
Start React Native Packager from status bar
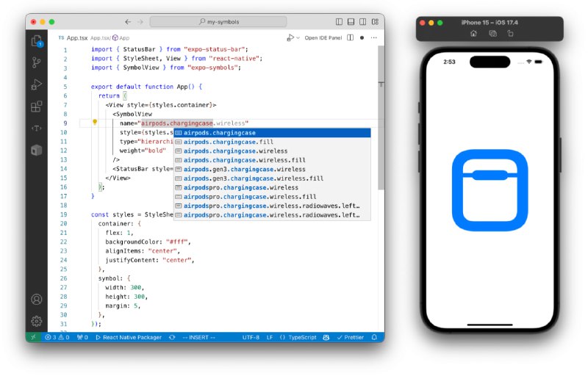[x=129, y=337]
